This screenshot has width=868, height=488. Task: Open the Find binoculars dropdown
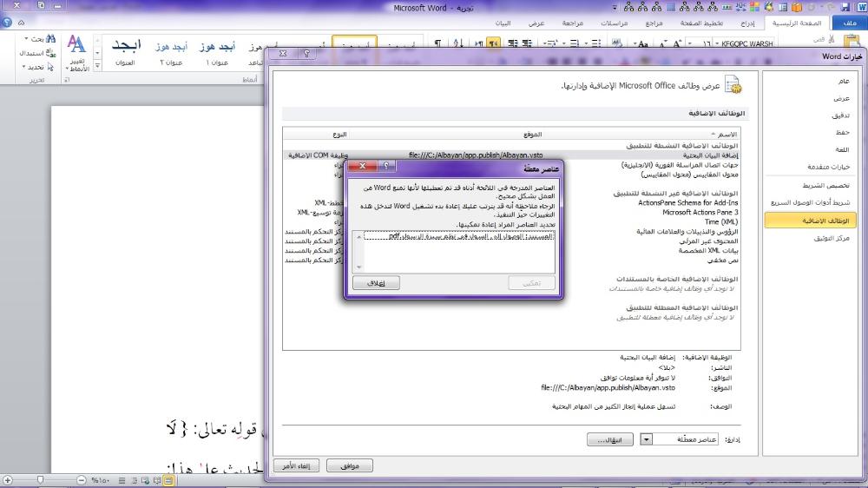[39, 39]
